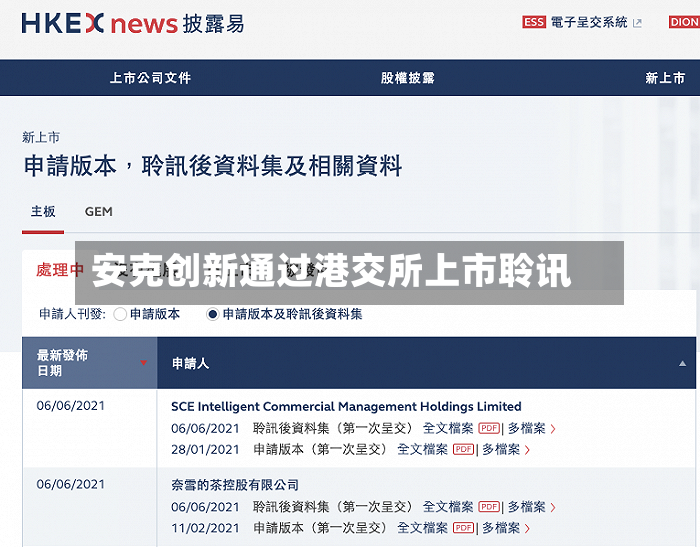Open the 股權披露 menu
Viewport: 700px width, 547px height.
pyautogui.click(x=408, y=78)
